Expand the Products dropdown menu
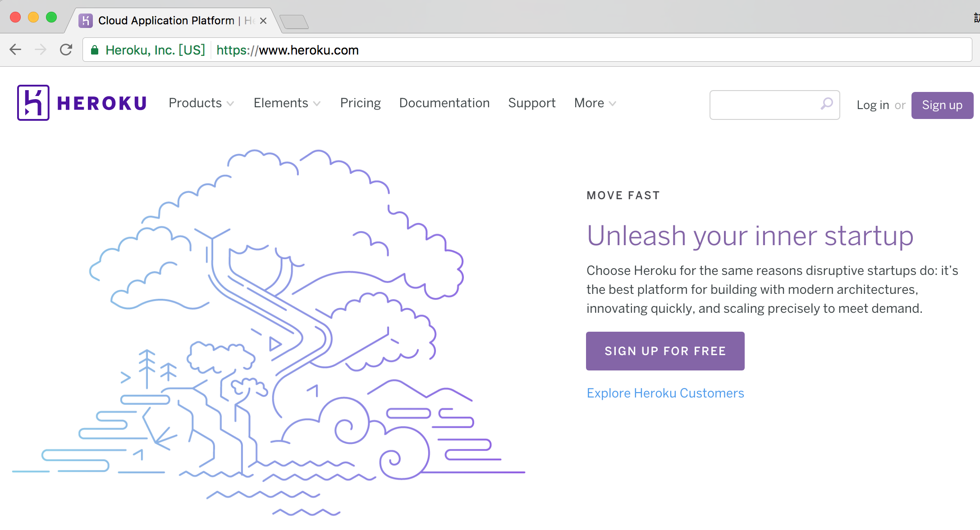 point(201,103)
